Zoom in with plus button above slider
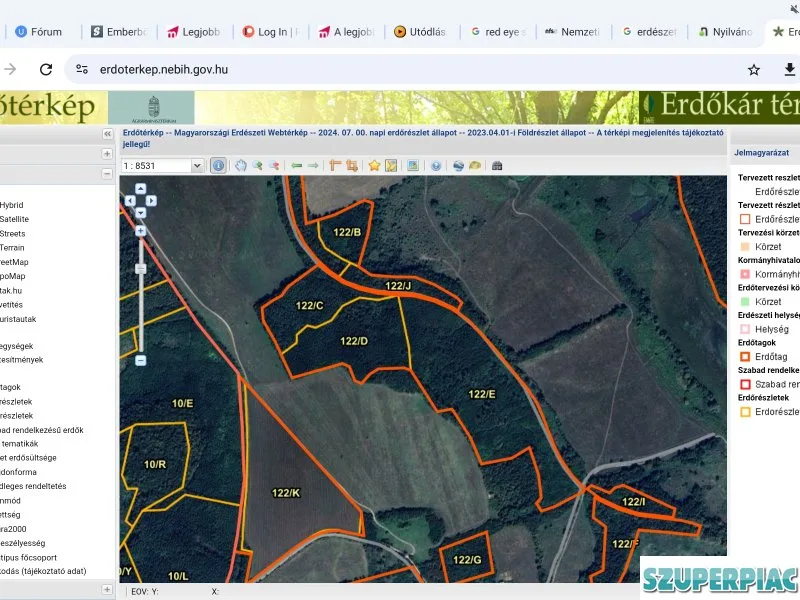Screen dimensions: 800x600 141,231
